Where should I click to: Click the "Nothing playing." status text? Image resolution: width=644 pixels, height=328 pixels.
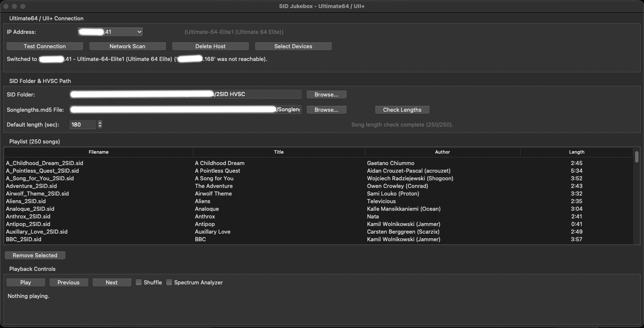click(x=29, y=296)
